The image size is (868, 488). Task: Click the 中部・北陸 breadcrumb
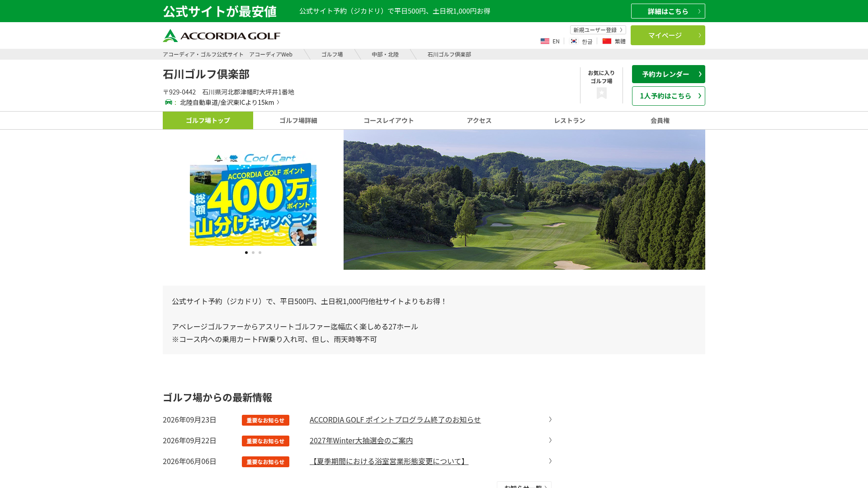[x=385, y=54]
